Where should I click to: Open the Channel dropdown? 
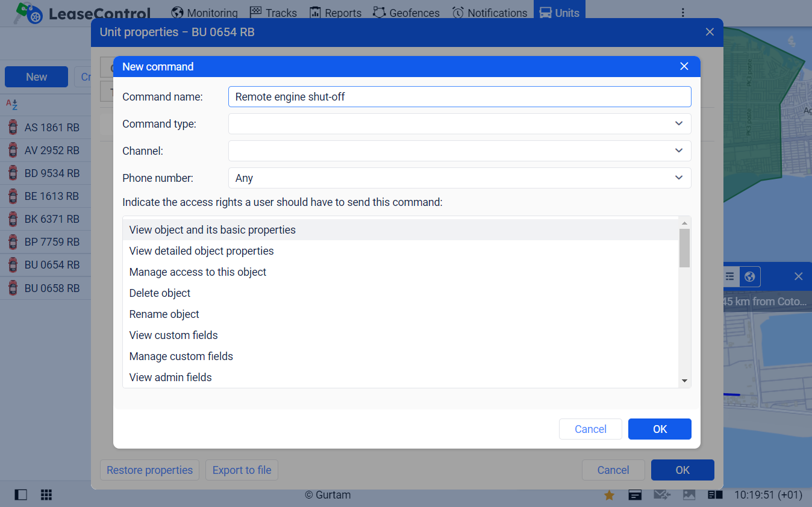[459, 151]
